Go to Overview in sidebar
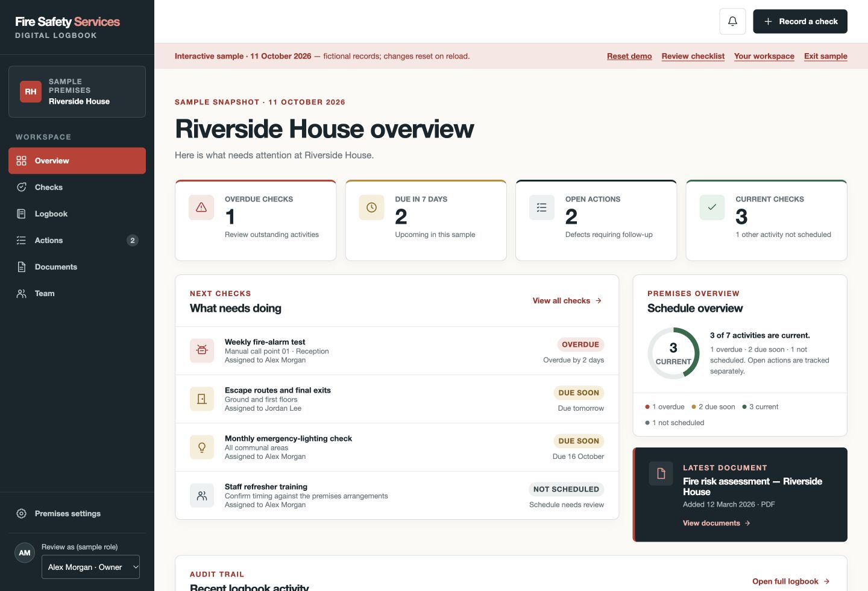The width and height of the screenshot is (868, 591). [x=77, y=160]
